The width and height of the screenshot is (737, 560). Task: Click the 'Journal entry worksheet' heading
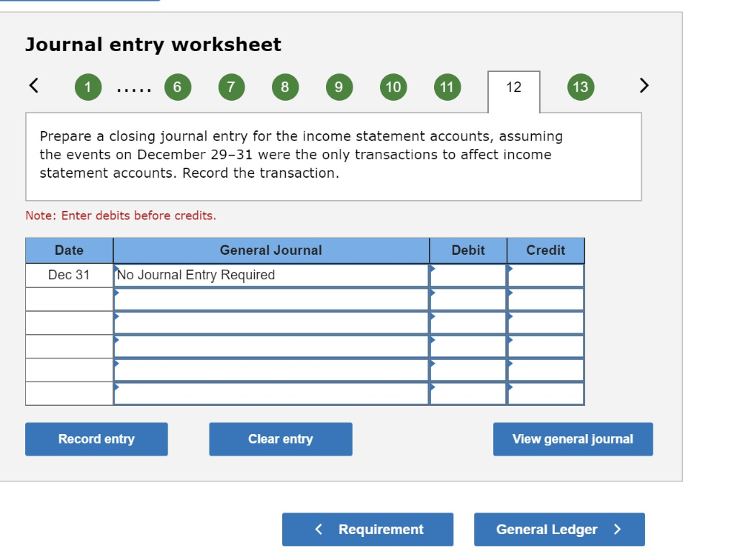(153, 45)
